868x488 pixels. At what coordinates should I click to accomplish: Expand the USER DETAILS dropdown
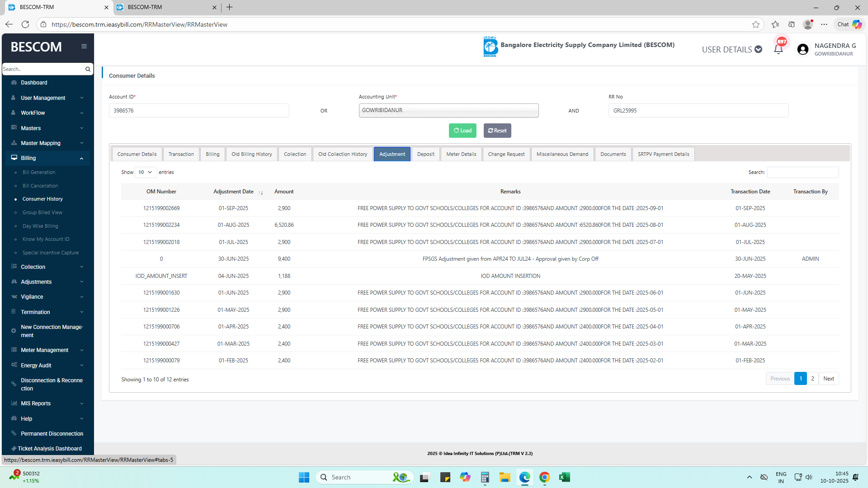[731, 49]
